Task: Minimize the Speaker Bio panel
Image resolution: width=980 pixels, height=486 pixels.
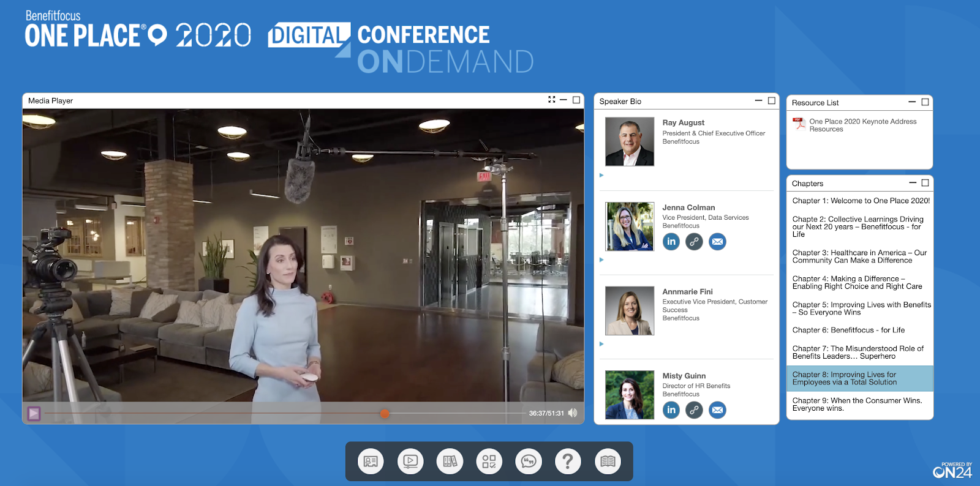Action: point(758,100)
